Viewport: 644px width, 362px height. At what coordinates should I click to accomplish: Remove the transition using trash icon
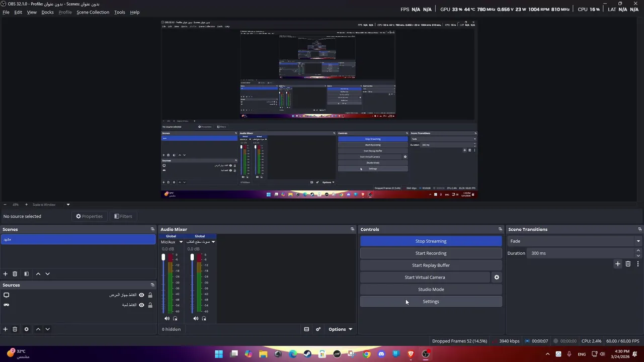[628, 264]
